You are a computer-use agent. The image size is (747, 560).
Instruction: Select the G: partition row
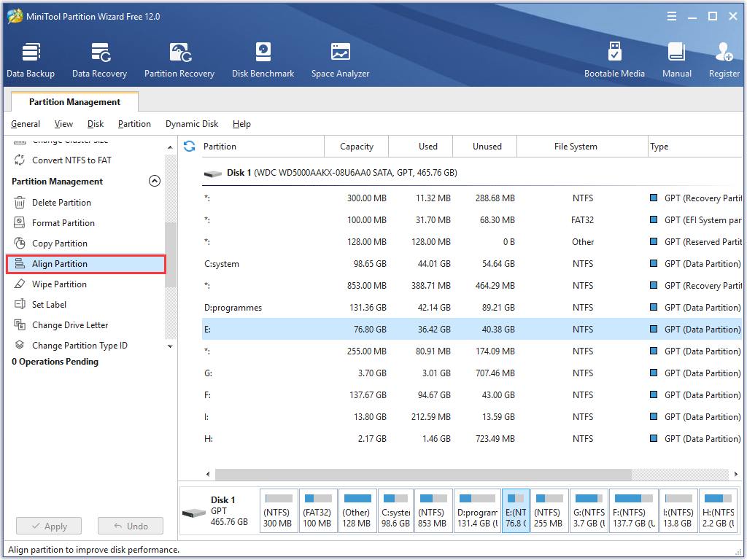tap(472, 373)
